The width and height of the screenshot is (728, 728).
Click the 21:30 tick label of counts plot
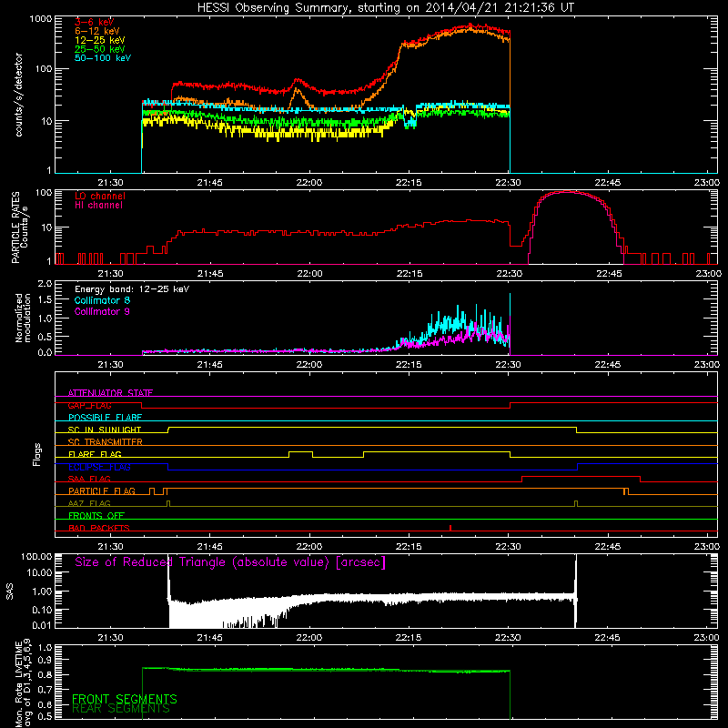tap(110, 183)
